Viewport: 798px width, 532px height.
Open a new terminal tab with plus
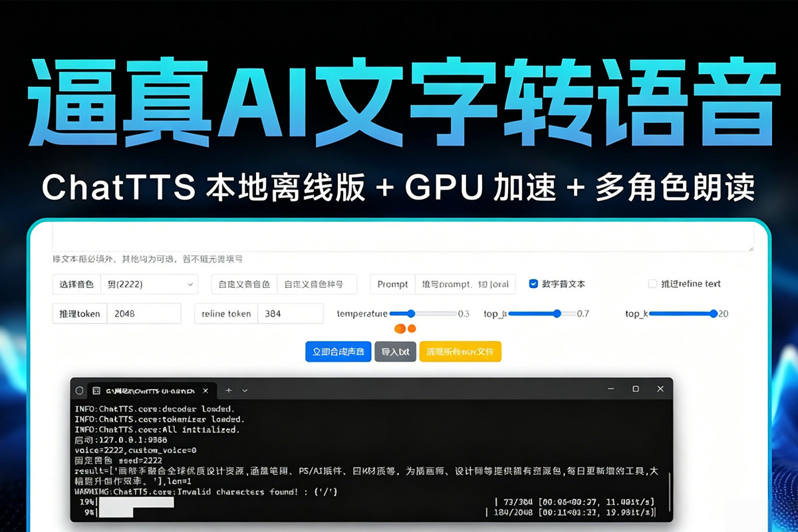click(229, 390)
